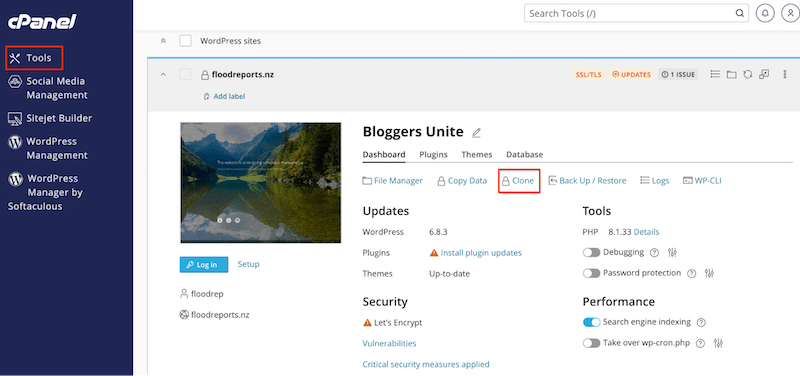Switch to the Dashboard tab

coord(384,155)
